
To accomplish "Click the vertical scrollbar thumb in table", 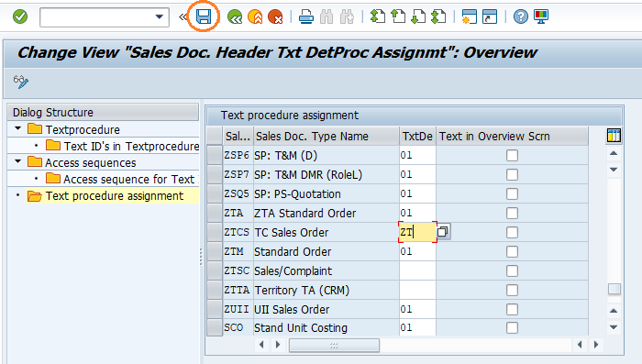I will 614,289.
